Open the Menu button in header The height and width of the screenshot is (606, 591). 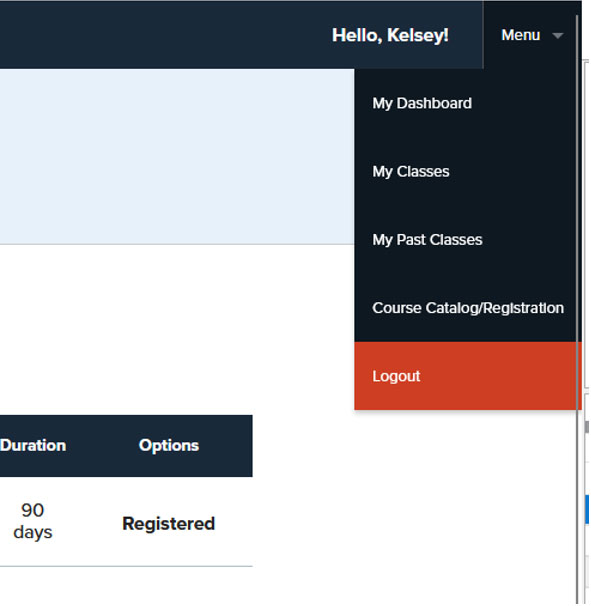pos(532,35)
